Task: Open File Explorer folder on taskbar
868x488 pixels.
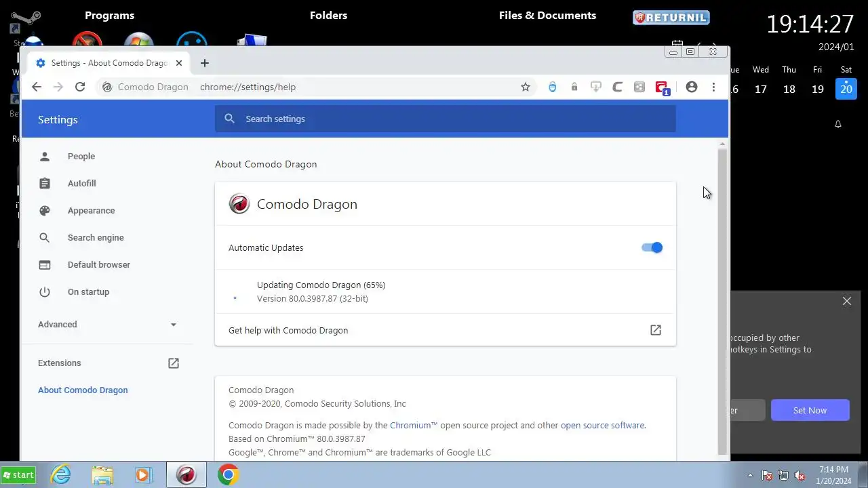Action: point(102,475)
